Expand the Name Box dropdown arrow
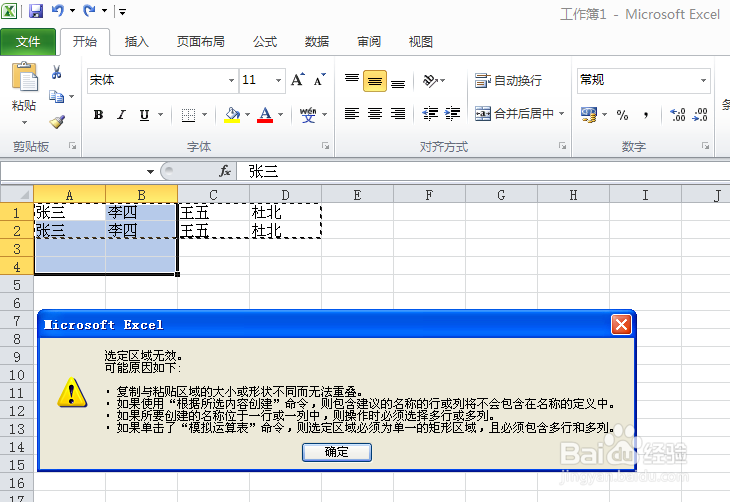This screenshot has height=502, width=730. tap(150, 172)
